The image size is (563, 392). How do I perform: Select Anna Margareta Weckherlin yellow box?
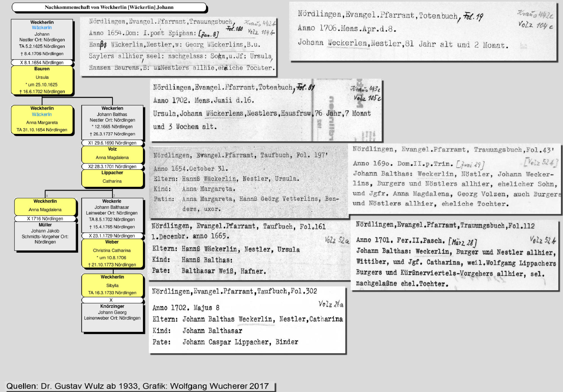42,122
